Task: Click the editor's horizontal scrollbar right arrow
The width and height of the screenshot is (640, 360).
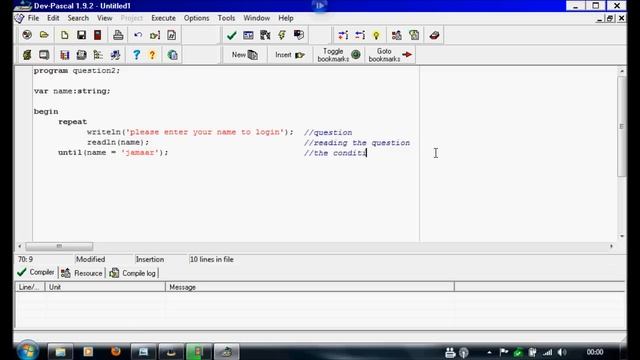Action: point(611,246)
